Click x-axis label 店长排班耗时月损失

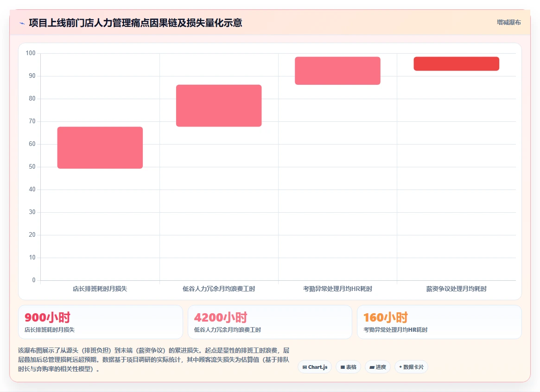click(x=100, y=289)
